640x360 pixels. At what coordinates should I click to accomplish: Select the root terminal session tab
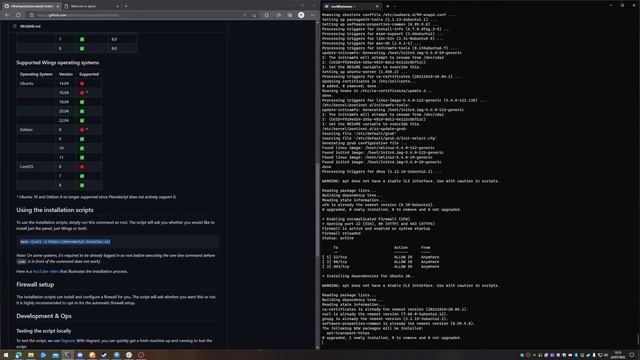pyautogui.click(x=351, y=6)
